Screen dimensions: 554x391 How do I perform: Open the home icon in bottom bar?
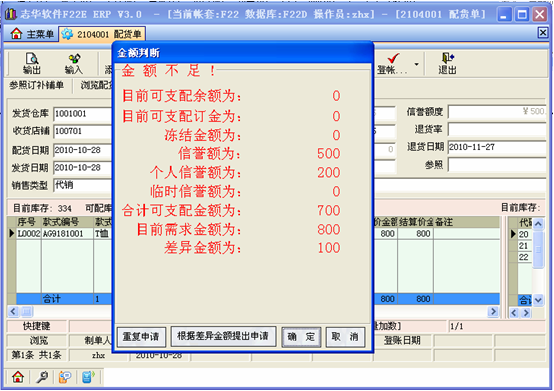[x=18, y=377]
